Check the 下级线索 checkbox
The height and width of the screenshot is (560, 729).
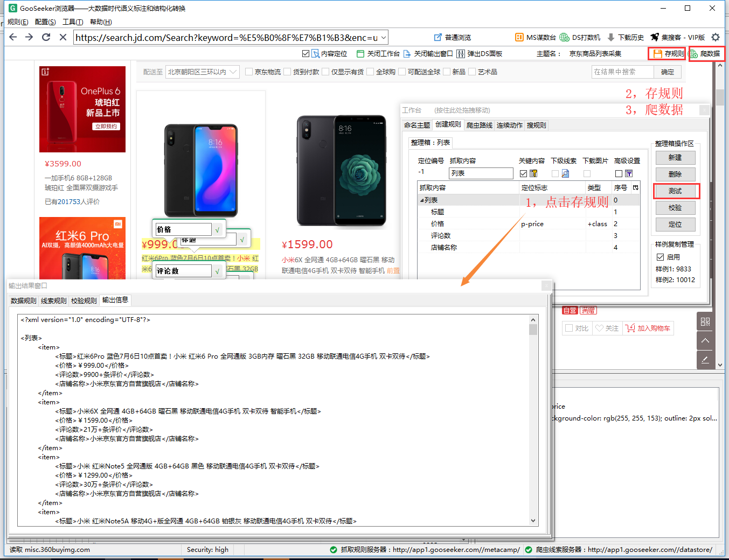coord(555,173)
